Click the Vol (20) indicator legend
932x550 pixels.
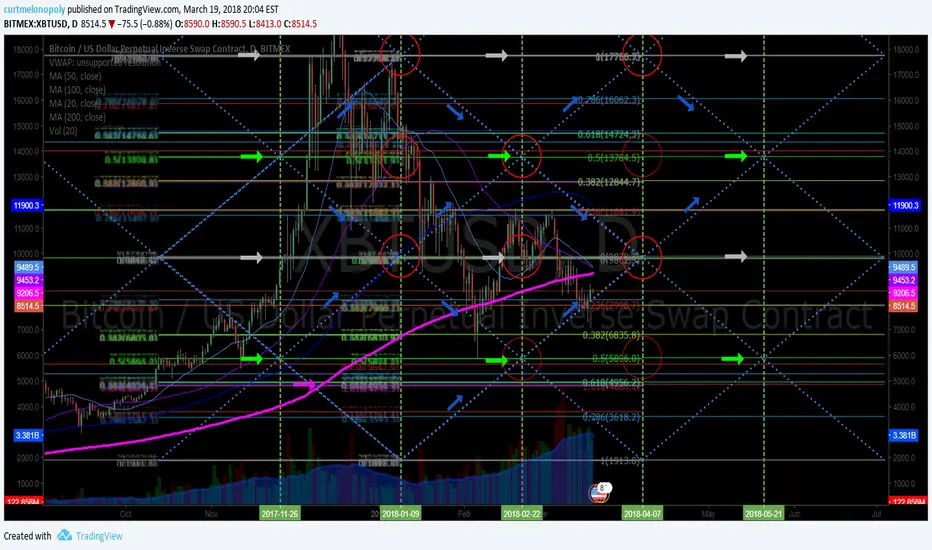click(63, 131)
